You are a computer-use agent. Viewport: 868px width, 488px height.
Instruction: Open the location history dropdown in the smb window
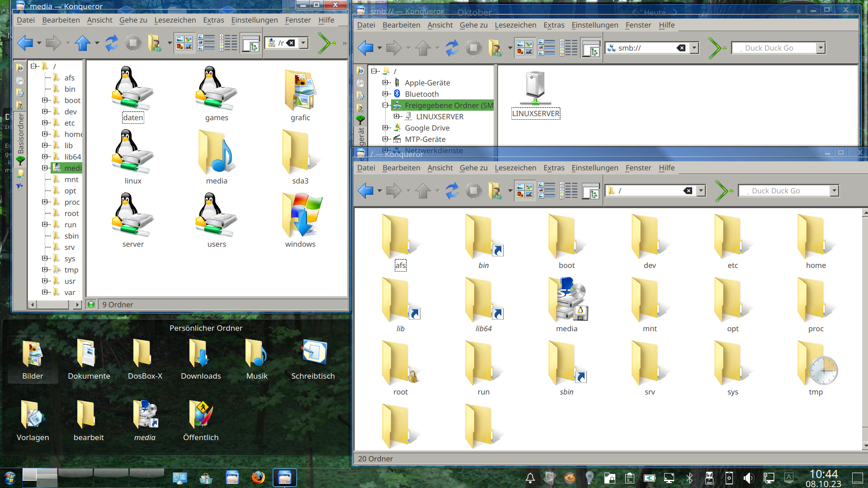pos(694,48)
